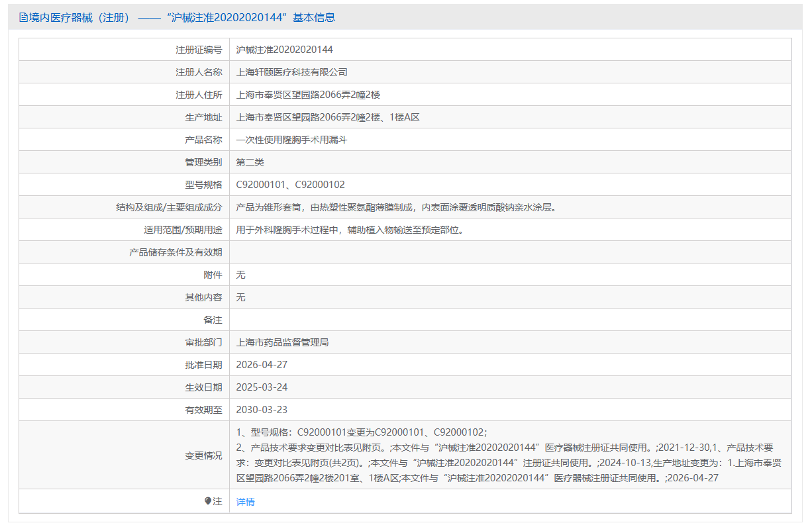Click the 第二类 management category value
The image size is (812, 529).
point(250,162)
